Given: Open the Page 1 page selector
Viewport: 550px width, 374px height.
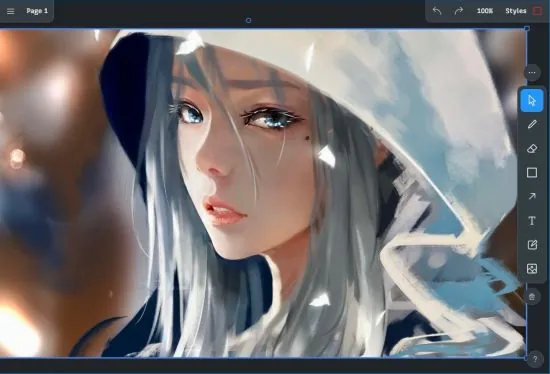Looking at the screenshot, I should 37,11.
